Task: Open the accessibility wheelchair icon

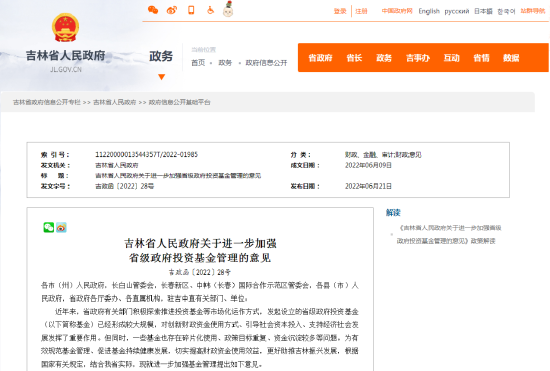Action: click(210, 10)
